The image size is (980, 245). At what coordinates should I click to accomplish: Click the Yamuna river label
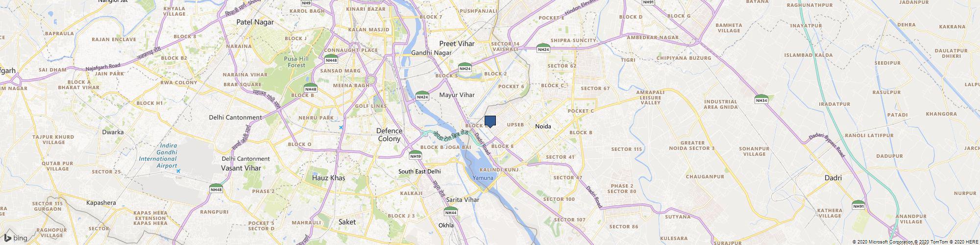click(483, 178)
